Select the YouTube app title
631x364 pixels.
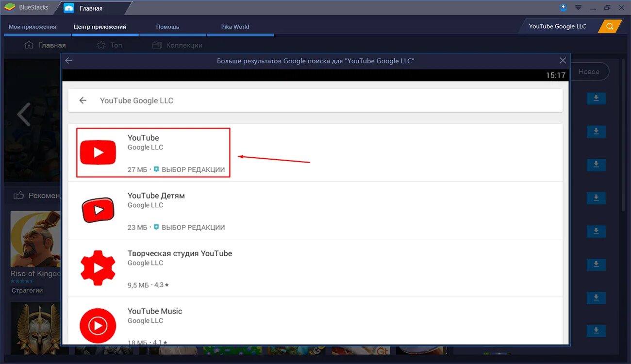coord(143,138)
